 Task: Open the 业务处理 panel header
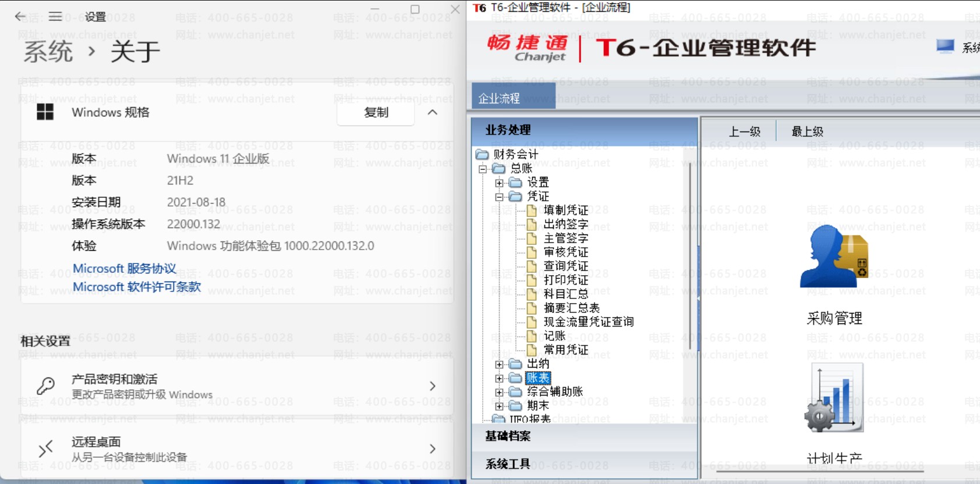pos(585,130)
